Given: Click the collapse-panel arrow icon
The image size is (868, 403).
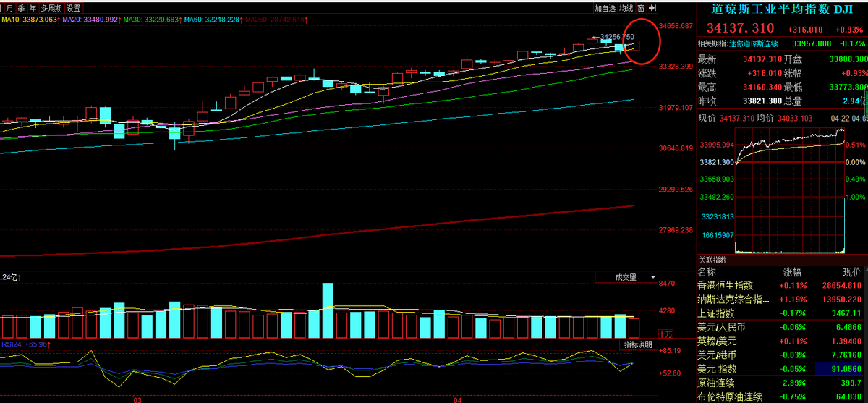Looking at the screenshot, I should point(652,8).
